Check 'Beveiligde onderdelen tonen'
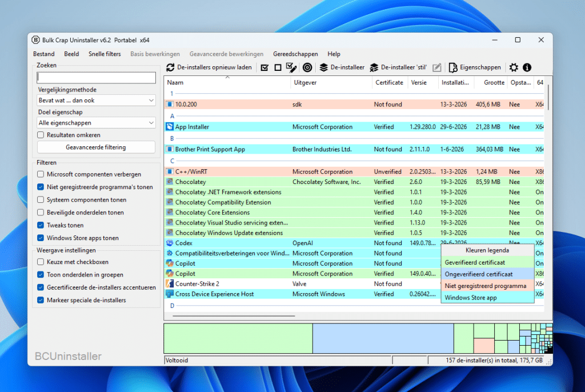Viewport: 585px width, 392px height. pos(41,212)
